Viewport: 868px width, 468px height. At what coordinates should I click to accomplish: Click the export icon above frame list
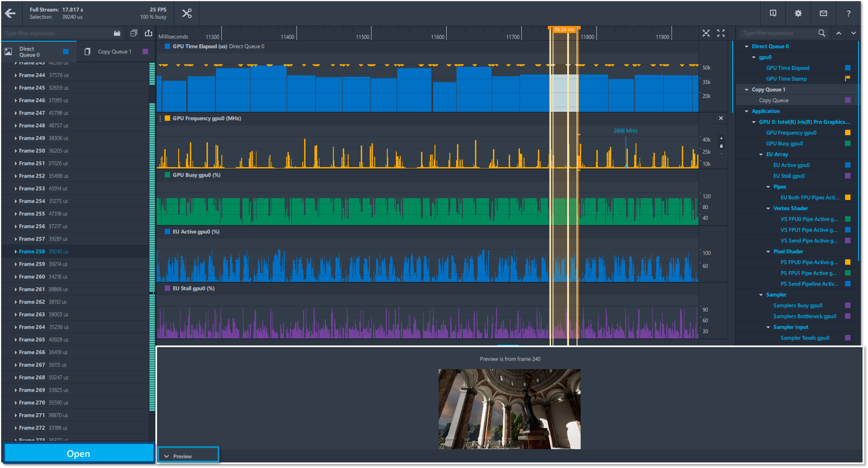pos(148,33)
